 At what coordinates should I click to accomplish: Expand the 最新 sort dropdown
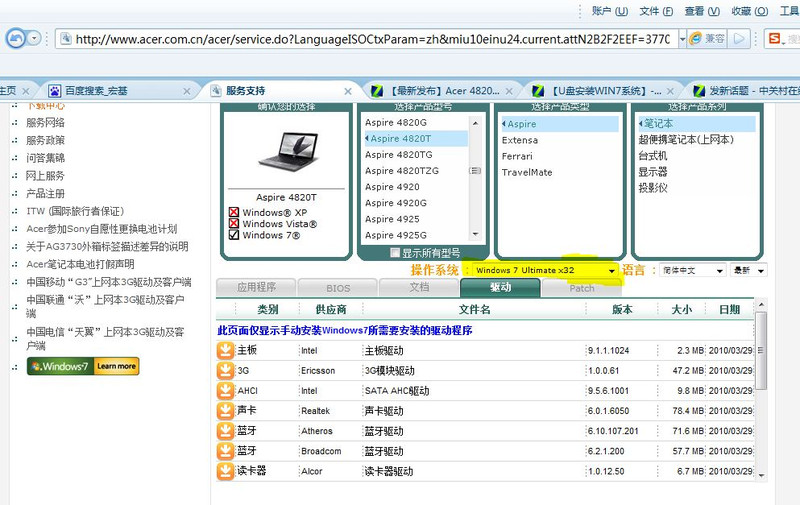[749, 271]
